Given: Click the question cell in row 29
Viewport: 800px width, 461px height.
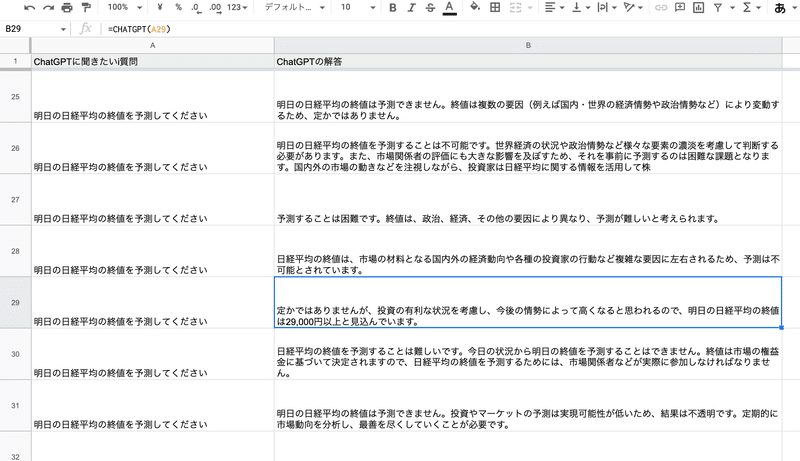Looking at the screenshot, I should 153,302.
